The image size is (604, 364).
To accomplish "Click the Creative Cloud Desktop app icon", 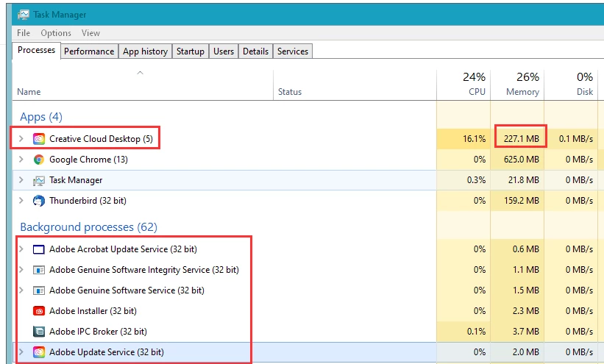I will (39, 139).
